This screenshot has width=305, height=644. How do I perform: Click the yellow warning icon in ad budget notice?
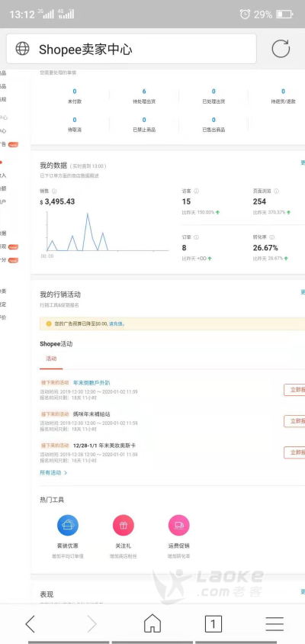(49, 324)
